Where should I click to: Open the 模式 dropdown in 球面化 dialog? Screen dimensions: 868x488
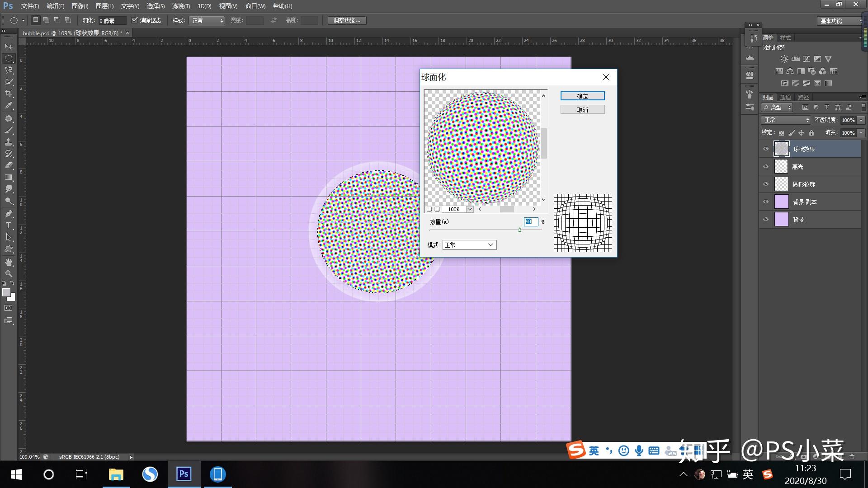pyautogui.click(x=469, y=245)
